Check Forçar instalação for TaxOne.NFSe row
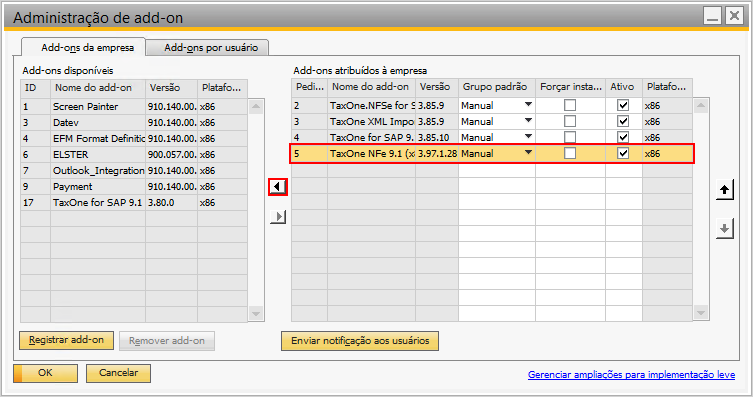This screenshot has width=753, height=397. coord(570,105)
